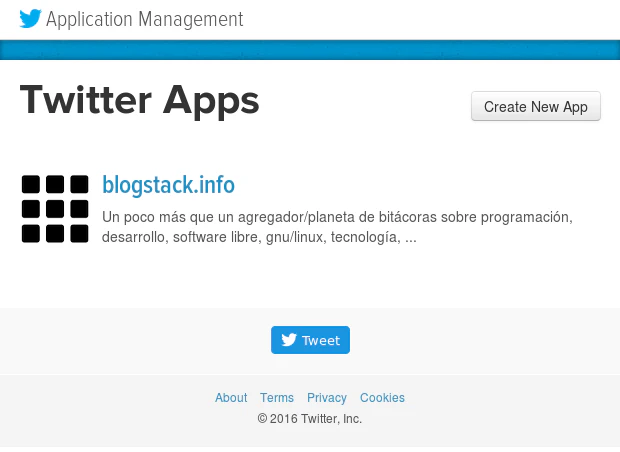The height and width of the screenshot is (452, 620).
Task: Open the blogstack.info app link
Action: [x=168, y=185]
